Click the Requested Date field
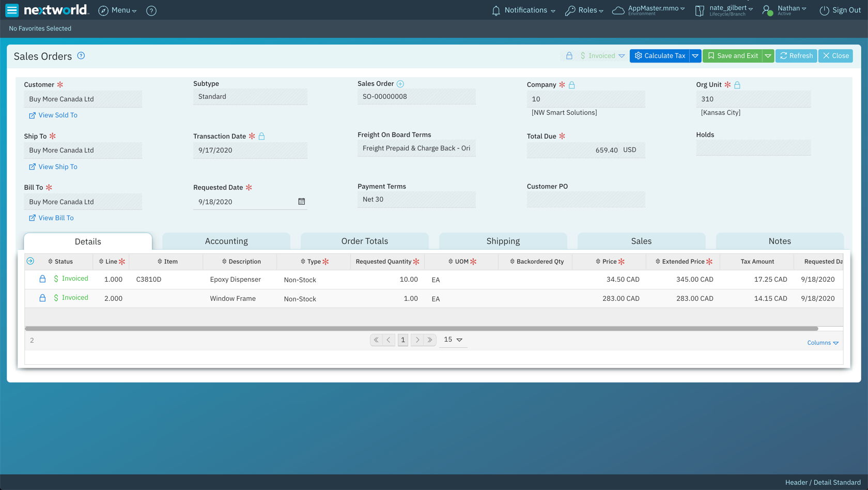The image size is (868, 490). click(x=250, y=202)
